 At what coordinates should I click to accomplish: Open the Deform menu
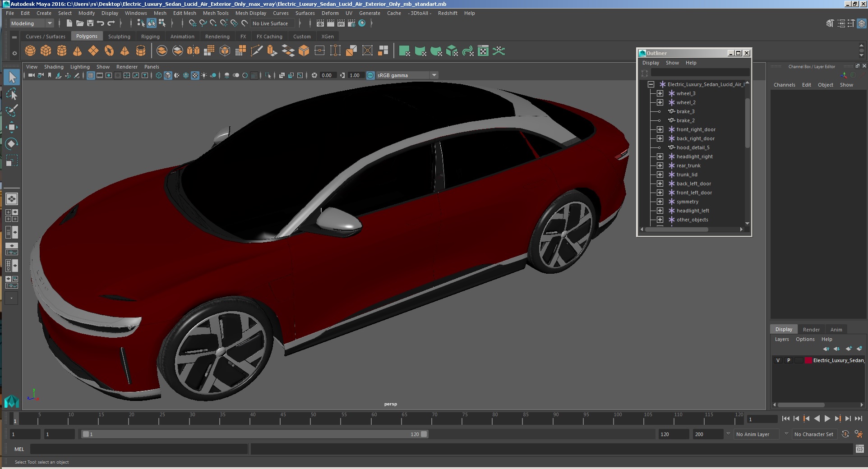pos(330,13)
